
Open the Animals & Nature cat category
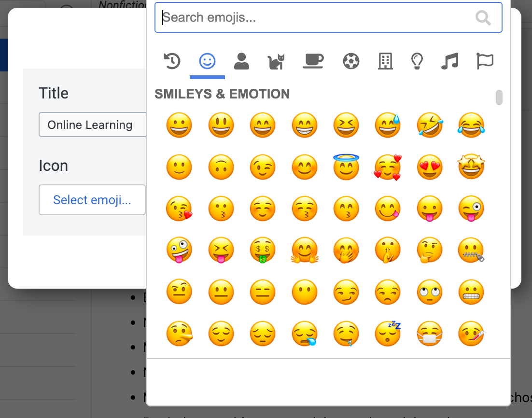[x=276, y=61]
